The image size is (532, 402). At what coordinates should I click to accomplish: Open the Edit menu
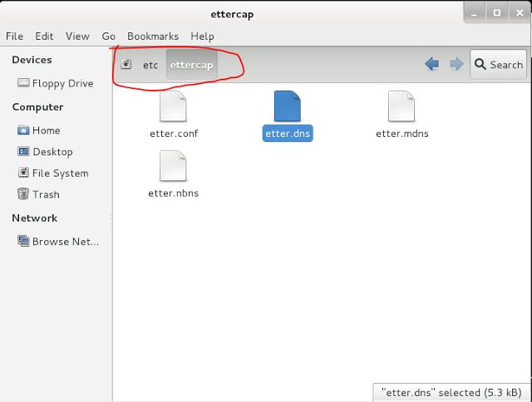coord(44,37)
